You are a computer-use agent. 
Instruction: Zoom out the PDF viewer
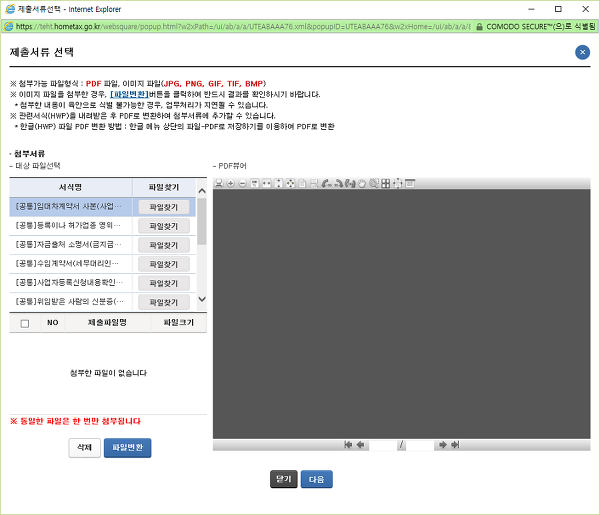click(x=242, y=183)
